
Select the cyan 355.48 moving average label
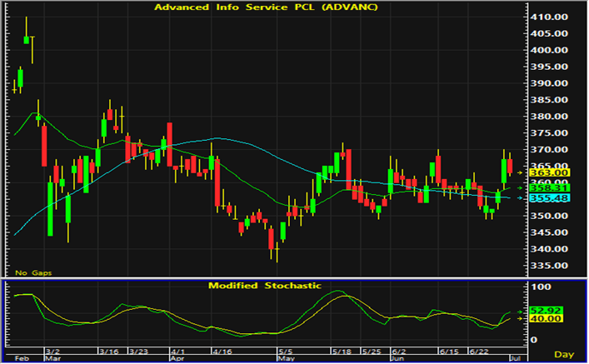pos(549,198)
